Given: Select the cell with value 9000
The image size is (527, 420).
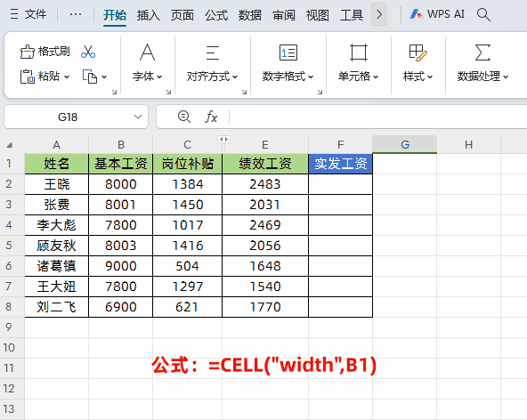Looking at the screenshot, I should point(121,266).
